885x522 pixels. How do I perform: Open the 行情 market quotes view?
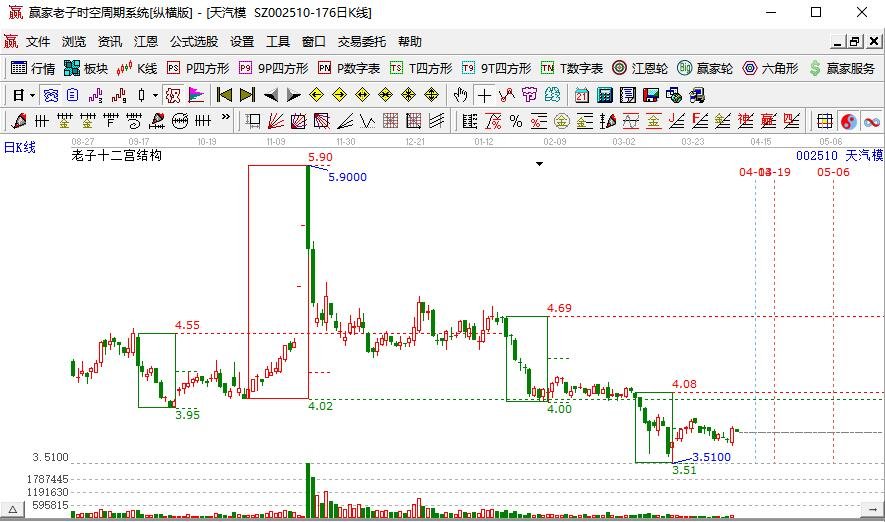point(33,68)
